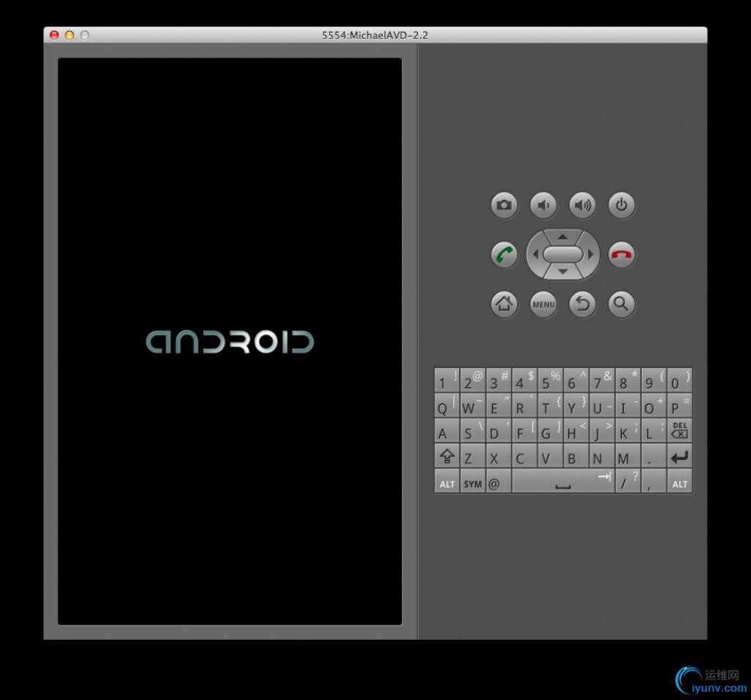Click the 7 key
Screen dimensions: 751x700
pos(602,380)
